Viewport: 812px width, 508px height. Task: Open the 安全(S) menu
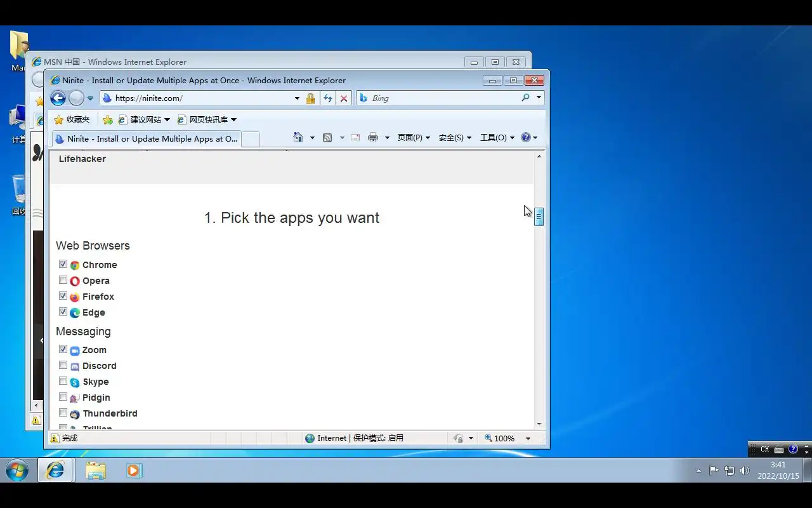coord(455,138)
